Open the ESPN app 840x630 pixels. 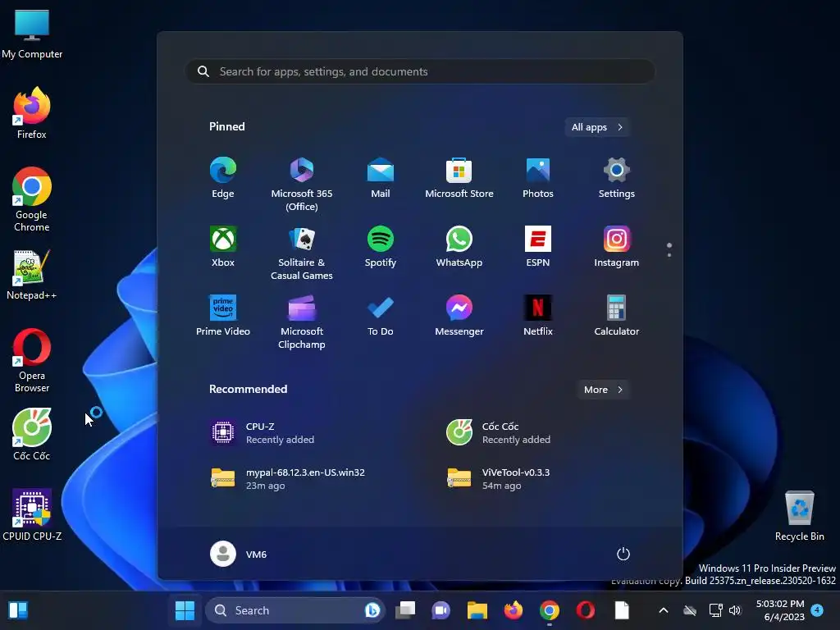538,246
